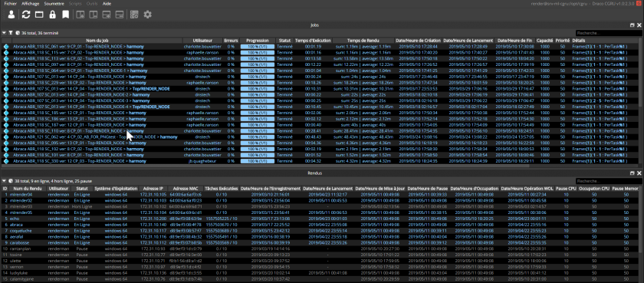Open the Affichage menu

point(31,3)
